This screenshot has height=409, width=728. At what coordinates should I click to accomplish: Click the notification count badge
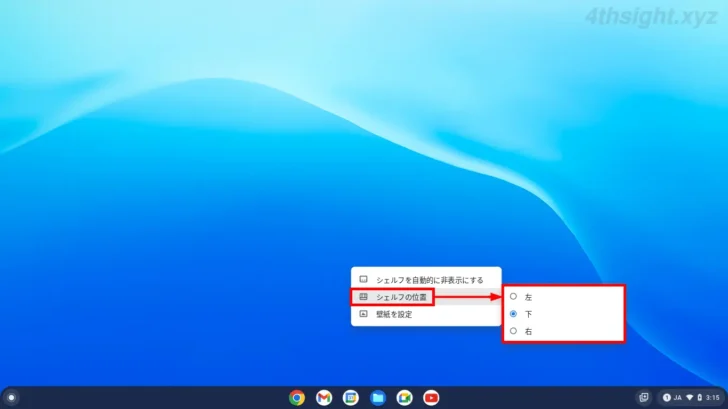pos(666,397)
